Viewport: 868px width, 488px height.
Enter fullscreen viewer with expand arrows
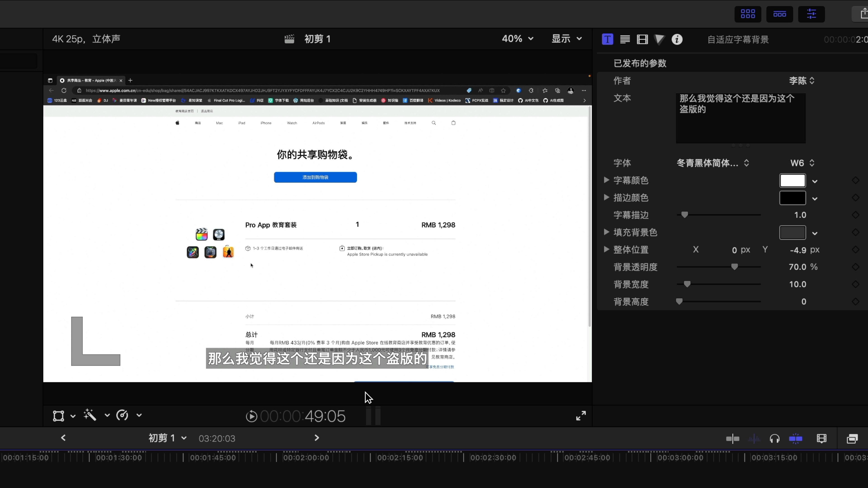pyautogui.click(x=581, y=416)
